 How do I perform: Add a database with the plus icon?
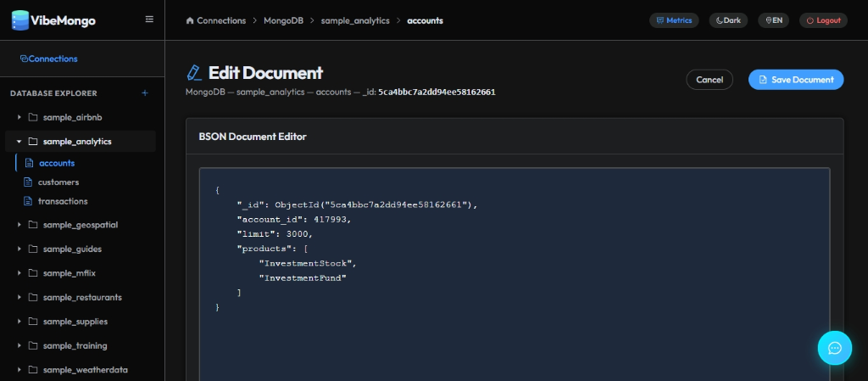(x=144, y=93)
